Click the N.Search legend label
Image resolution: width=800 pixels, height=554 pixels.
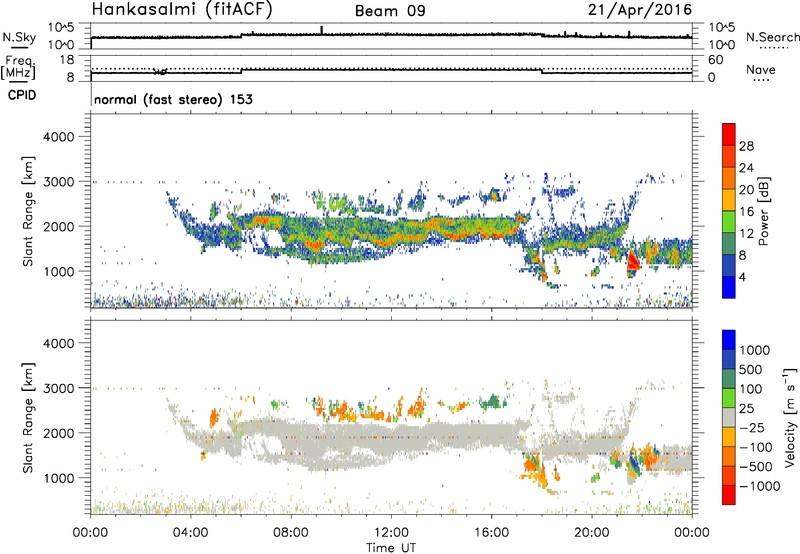tap(772, 37)
